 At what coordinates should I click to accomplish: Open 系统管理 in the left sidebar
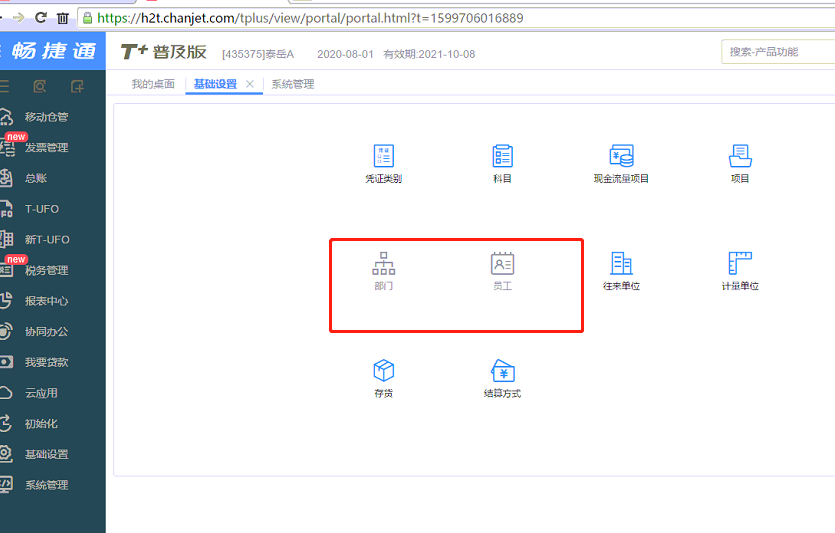(46, 485)
